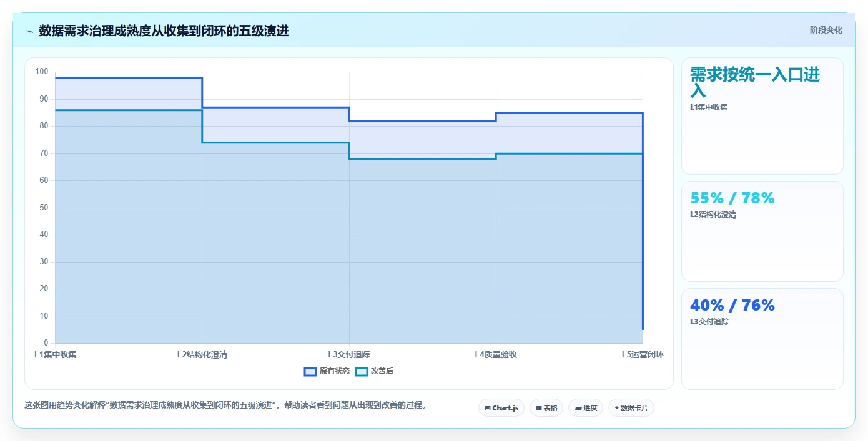Click the L3交付追踪 card caption
The width and height of the screenshot is (868, 441).
click(709, 322)
